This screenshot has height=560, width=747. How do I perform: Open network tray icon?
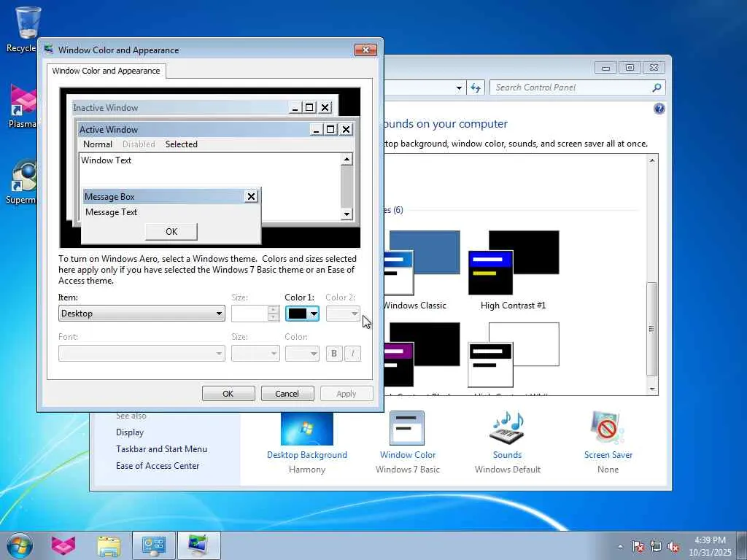[656, 547]
